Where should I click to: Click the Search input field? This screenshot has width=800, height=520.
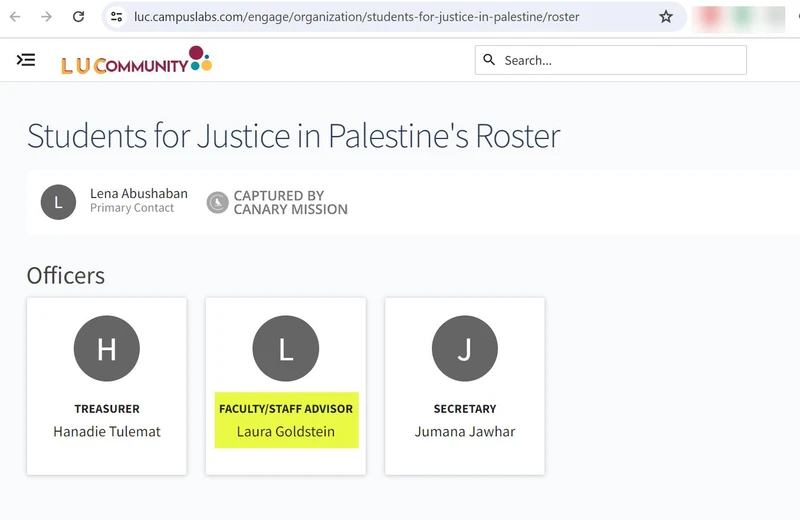click(x=611, y=60)
